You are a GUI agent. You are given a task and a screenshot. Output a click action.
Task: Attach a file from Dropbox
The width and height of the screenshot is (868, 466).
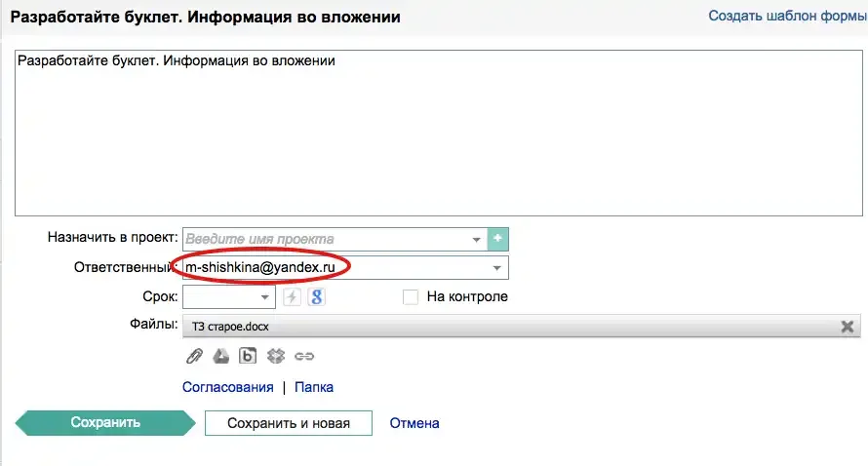point(276,356)
